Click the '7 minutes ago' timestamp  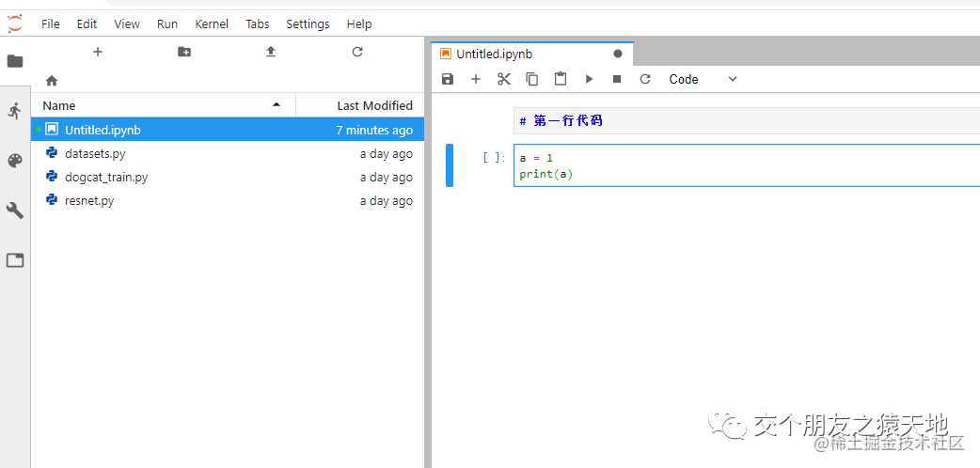(374, 130)
